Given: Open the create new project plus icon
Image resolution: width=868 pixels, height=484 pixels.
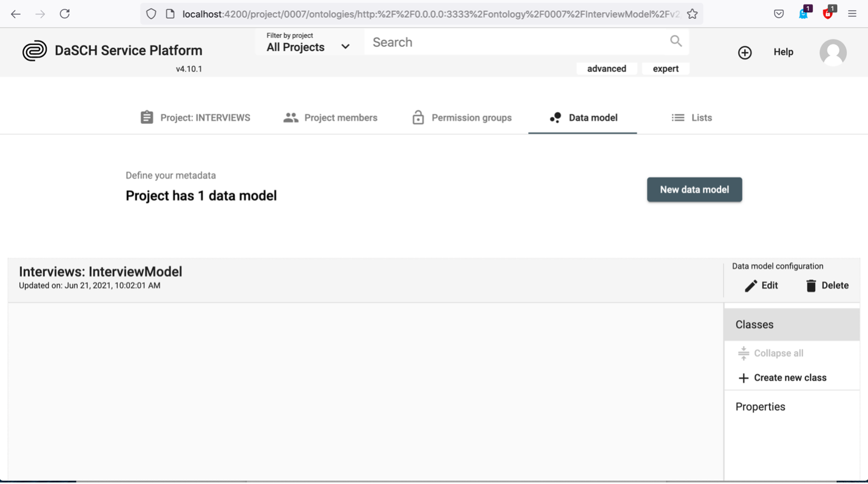Looking at the screenshot, I should (745, 52).
